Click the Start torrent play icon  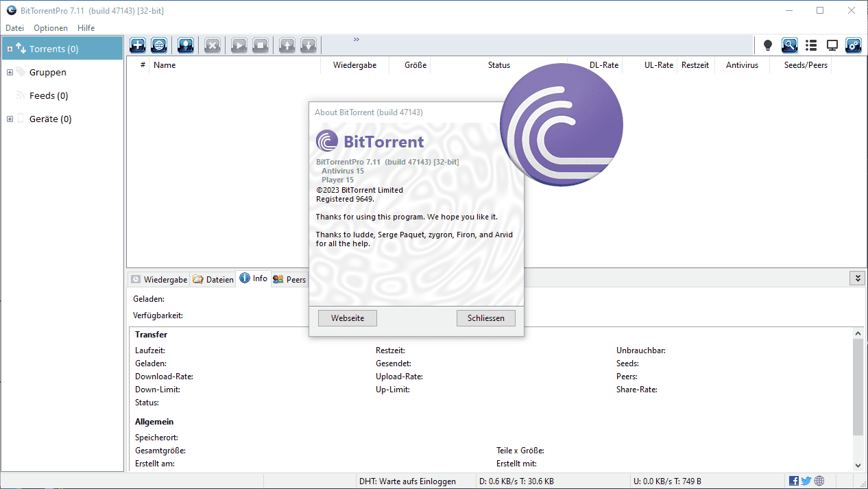(239, 45)
